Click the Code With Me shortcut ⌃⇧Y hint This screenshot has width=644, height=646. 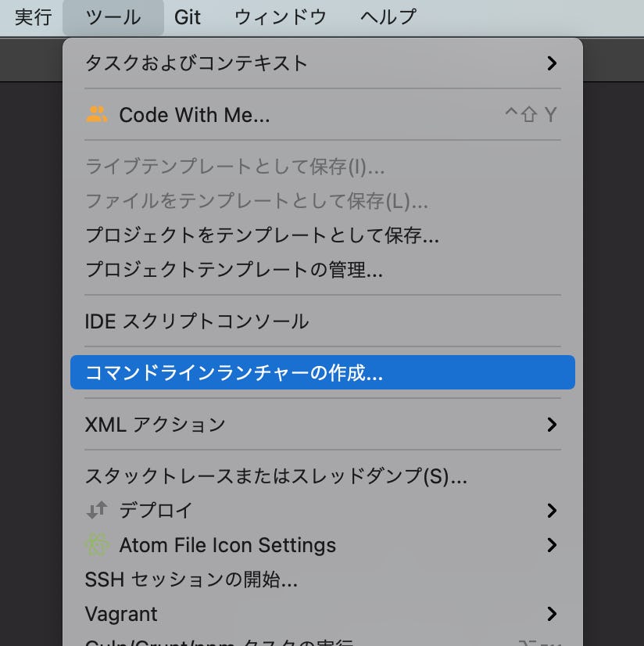point(531,114)
